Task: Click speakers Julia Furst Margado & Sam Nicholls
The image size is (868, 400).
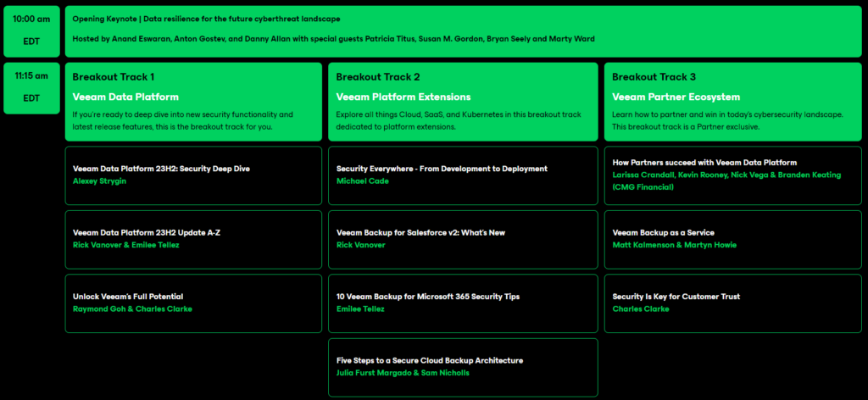Action: coord(403,373)
